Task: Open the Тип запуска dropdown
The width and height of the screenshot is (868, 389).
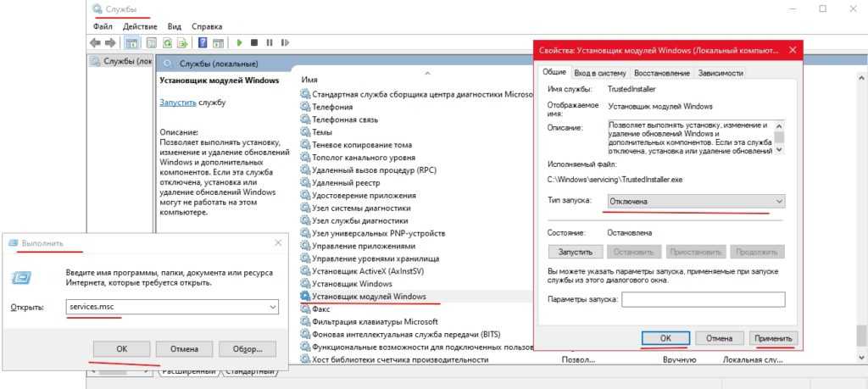Action: pyautogui.click(x=695, y=201)
